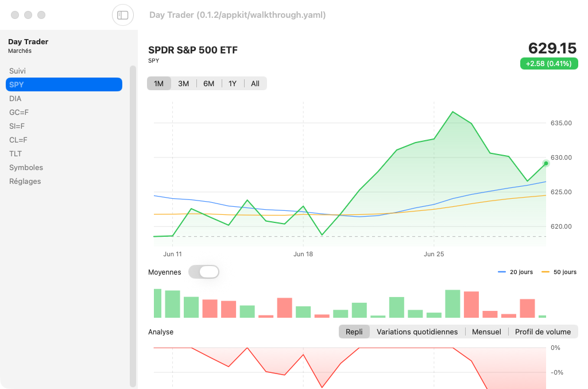The width and height of the screenshot is (588, 389).
Task: Click the Analyse section label
Action: coord(161,332)
